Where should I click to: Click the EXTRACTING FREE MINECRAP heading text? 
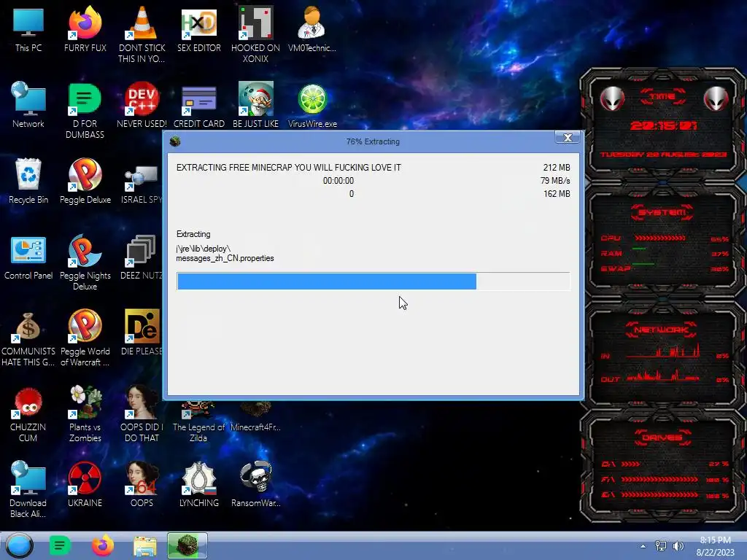pyautogui.click(x=289, y=168)
